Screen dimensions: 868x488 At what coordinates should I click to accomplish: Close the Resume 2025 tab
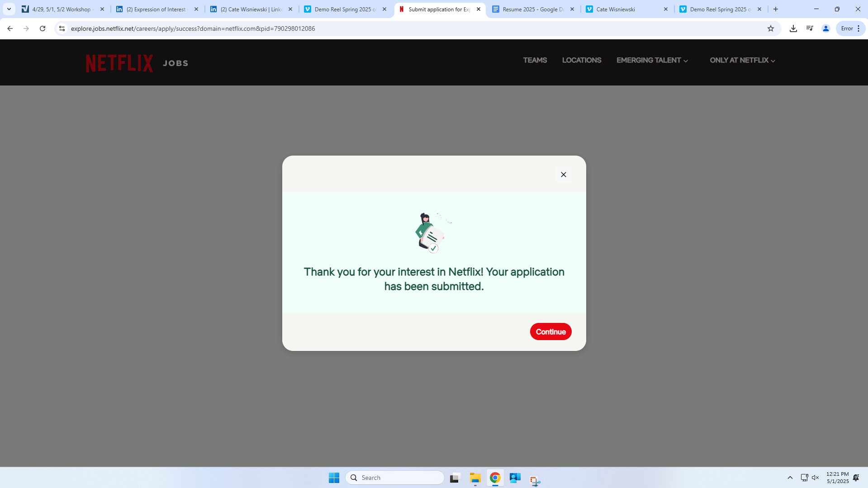(572, 9)
